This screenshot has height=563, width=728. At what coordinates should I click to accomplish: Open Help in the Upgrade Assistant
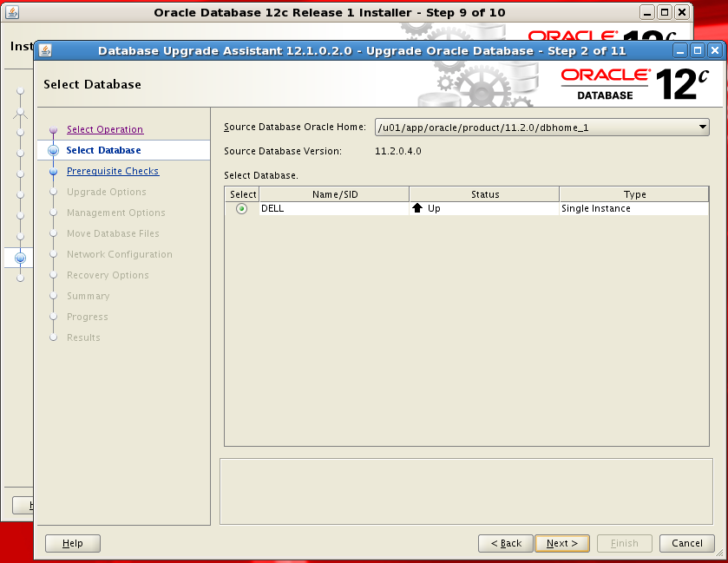72,543
